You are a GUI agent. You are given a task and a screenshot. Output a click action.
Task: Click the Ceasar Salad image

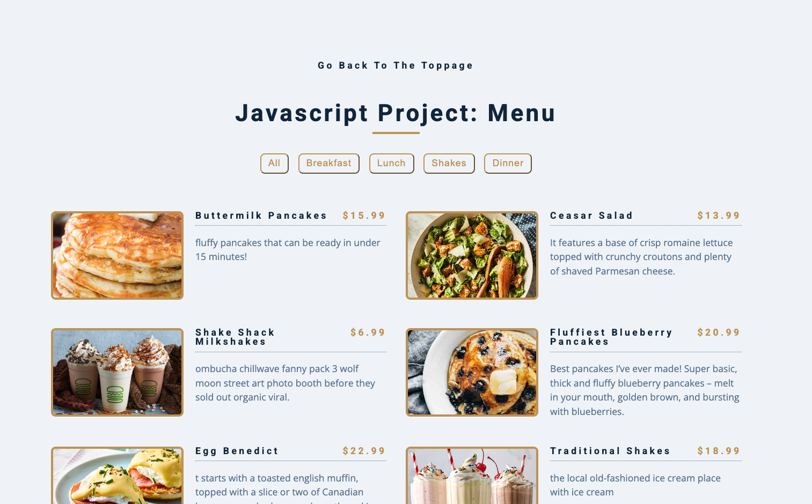[472, 255]
